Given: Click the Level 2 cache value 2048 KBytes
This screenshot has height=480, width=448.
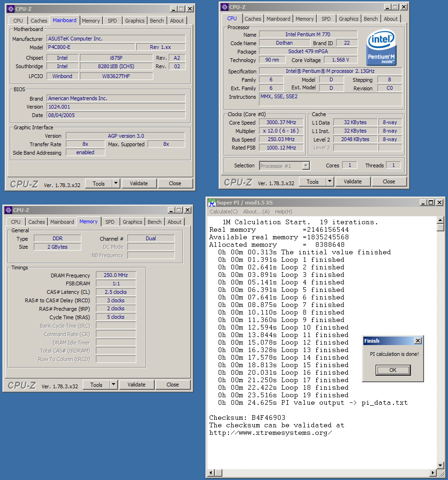Looking at the screenshot, I should 355,139.
